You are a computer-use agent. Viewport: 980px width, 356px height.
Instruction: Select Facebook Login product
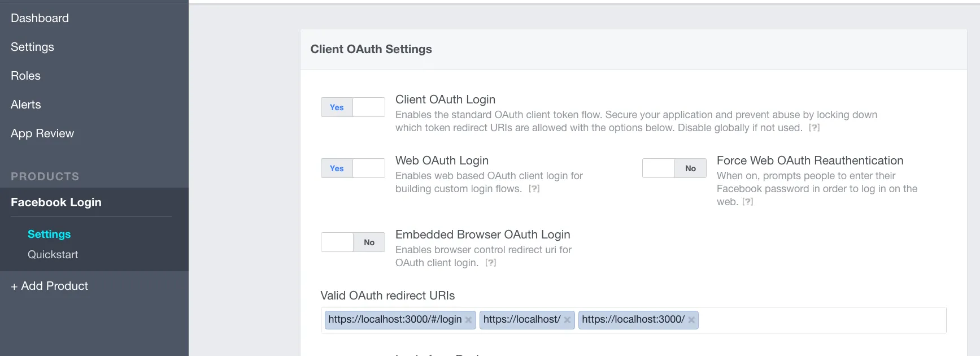56,202
